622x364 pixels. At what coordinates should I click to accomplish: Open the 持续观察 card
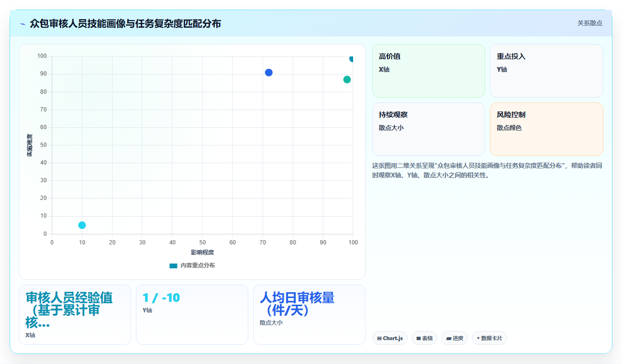tap(429, 129)
